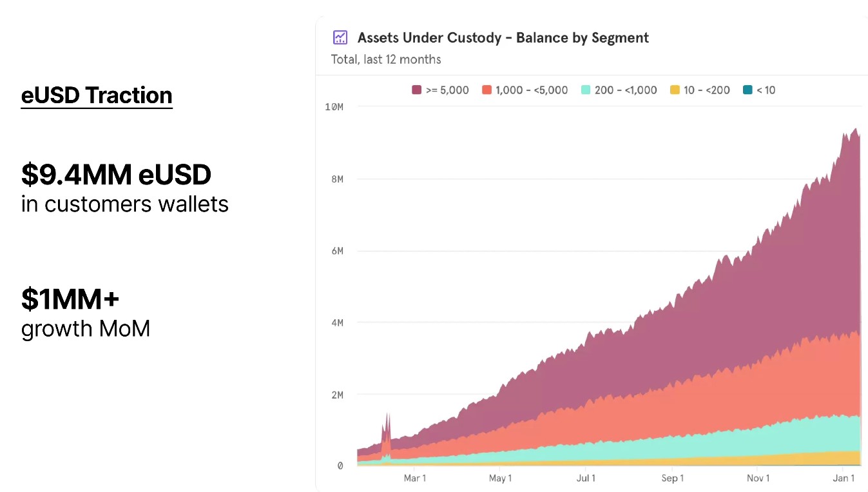This screenshot has width=868, height=492.
Task: Click the "Sep 1" x-axis label
Action: 672,478
